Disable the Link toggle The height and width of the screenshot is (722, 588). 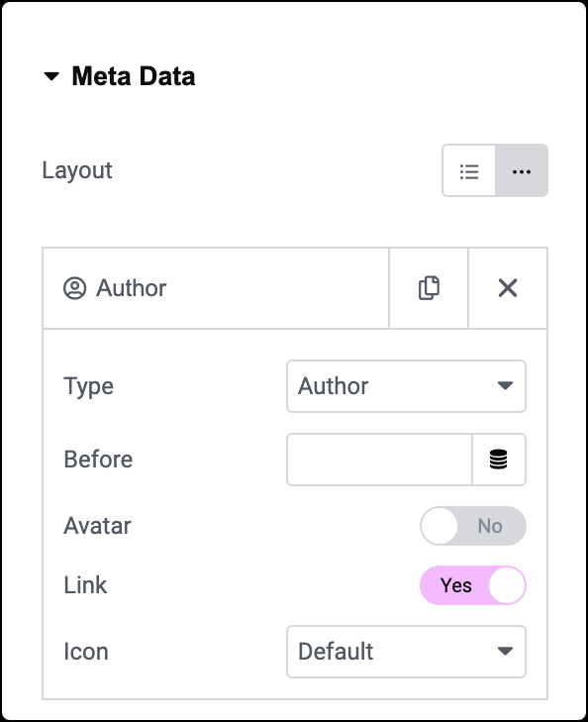(x=473, y=585)
